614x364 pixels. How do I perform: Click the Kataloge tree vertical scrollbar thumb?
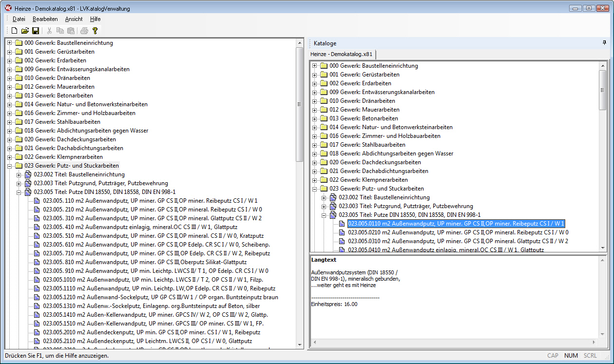(603, 89)
